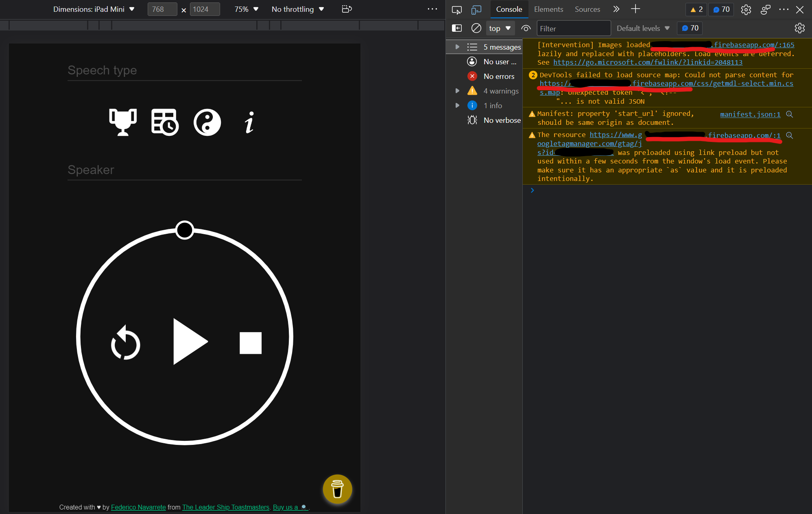
Task: Switch to the Sources tab
Action: 587,9
